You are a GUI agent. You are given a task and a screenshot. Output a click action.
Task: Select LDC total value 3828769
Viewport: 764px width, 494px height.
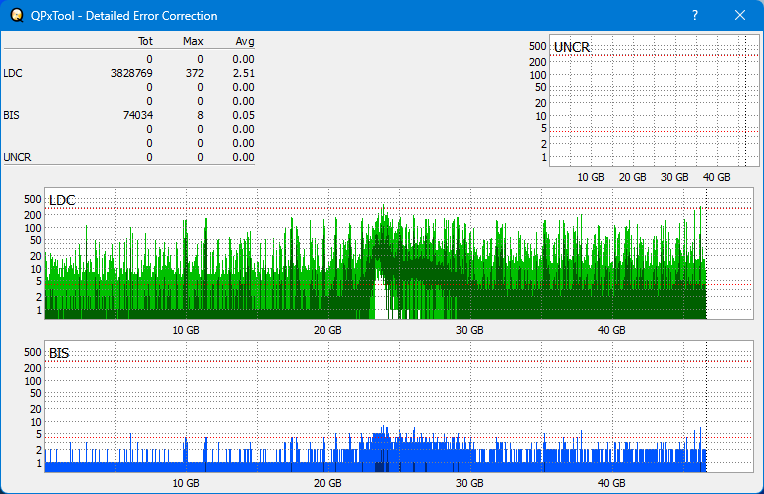point(132,73)
